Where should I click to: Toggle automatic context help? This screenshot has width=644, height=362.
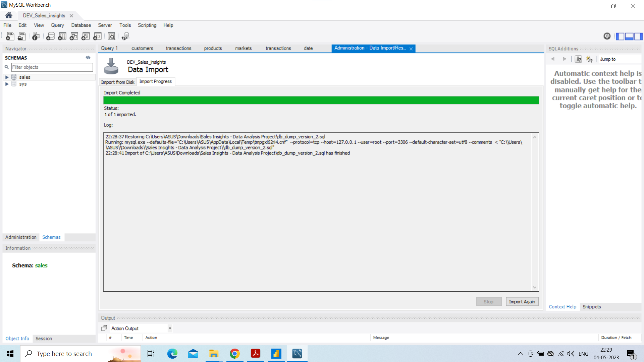click(x=589, y=59)
